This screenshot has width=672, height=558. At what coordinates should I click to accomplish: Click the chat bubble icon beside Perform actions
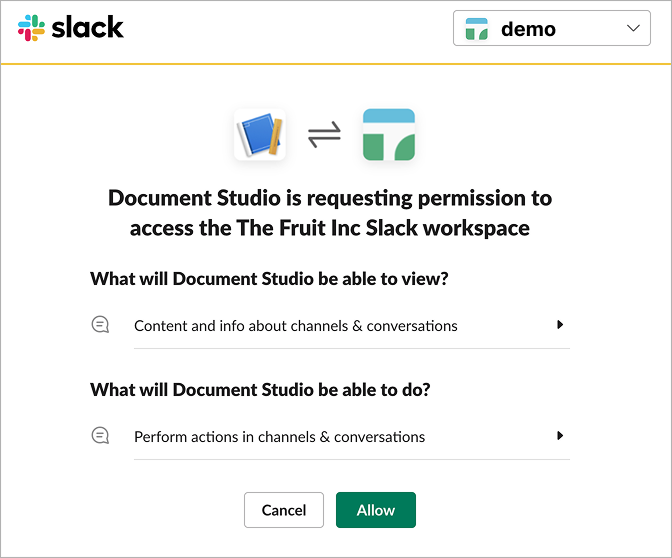(100, 435)
